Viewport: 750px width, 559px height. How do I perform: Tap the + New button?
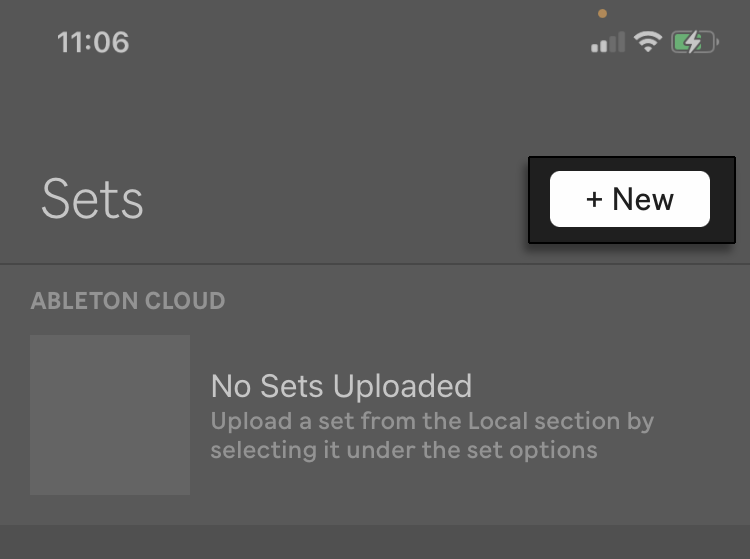click(x=629, y=199)
